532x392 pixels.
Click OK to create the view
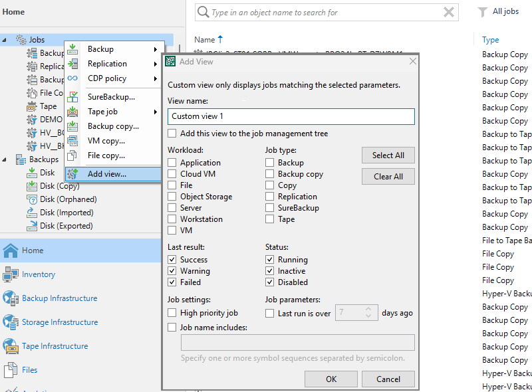331,379
